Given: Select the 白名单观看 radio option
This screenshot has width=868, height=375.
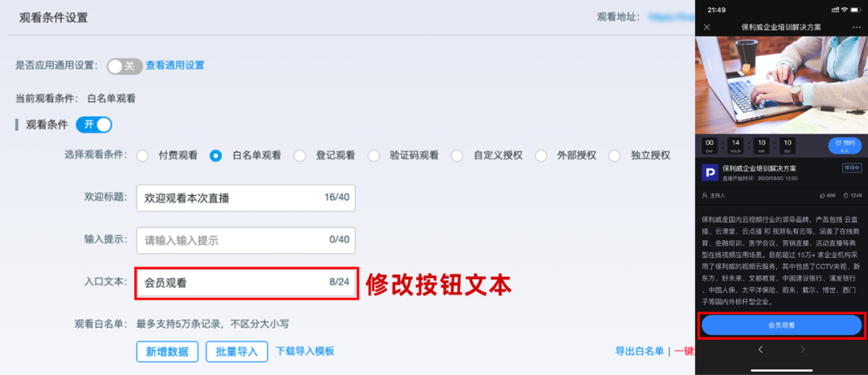Looking at the screenshot, I should [x=215, y=156].
